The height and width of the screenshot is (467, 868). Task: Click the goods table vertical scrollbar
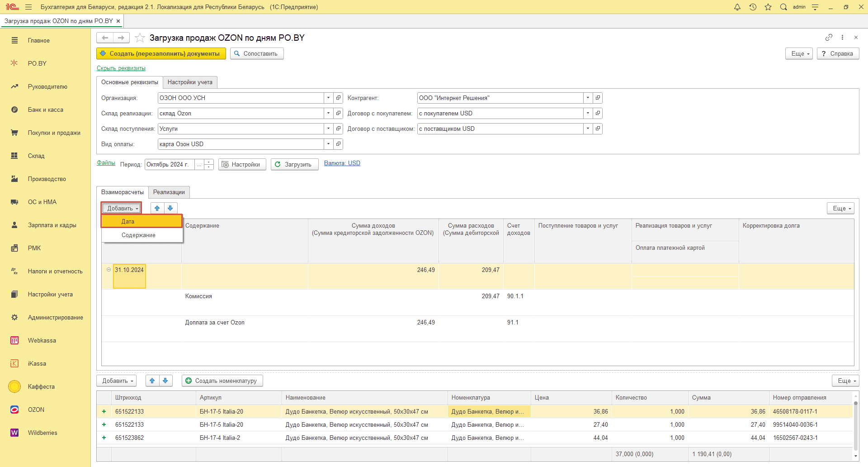pyautogui.click(x=855, y=425)
